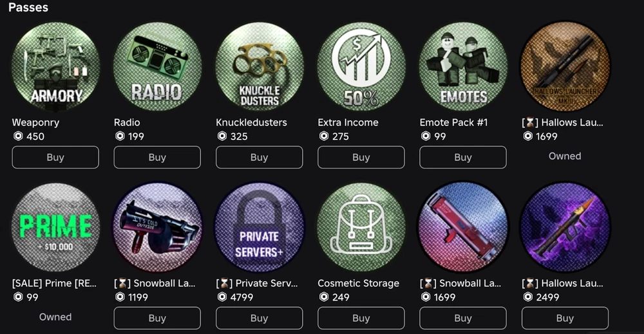Open the Cosmetic Storage backpack icon
Screen dimensions: 644x334
(361, 227)
